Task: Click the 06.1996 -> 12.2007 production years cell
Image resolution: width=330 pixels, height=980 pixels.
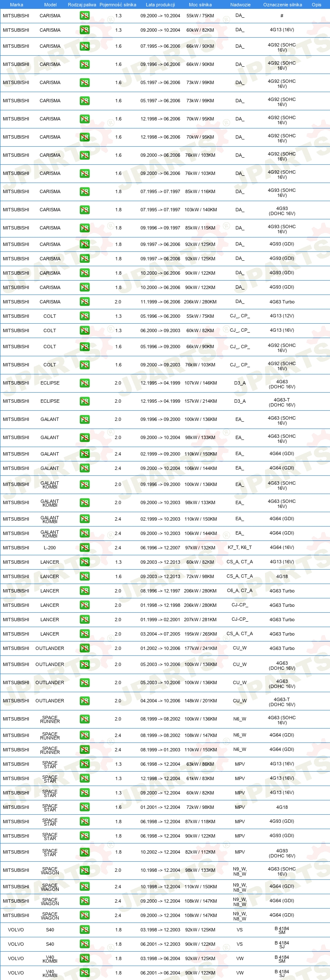Action: click(160, 548)
